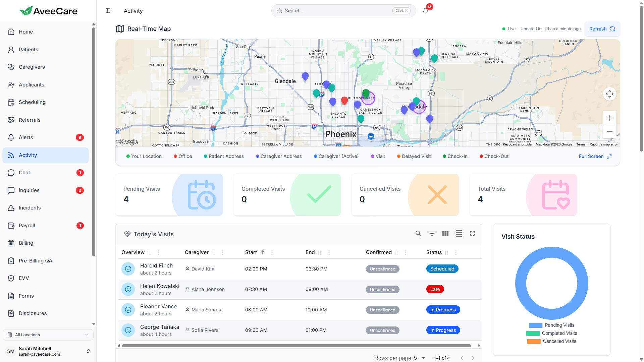
Task: Click the notifications bell icon
Action: point(426,11)
